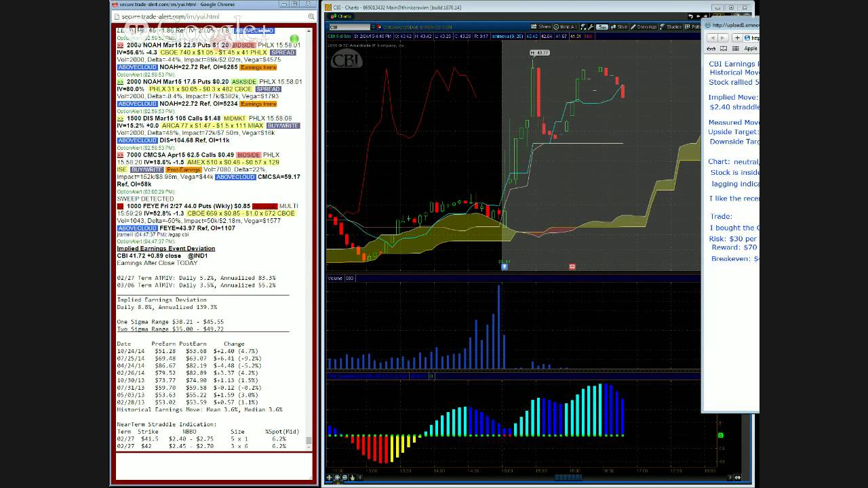Click the crosshair plus icon below the chart

(329, 478)
